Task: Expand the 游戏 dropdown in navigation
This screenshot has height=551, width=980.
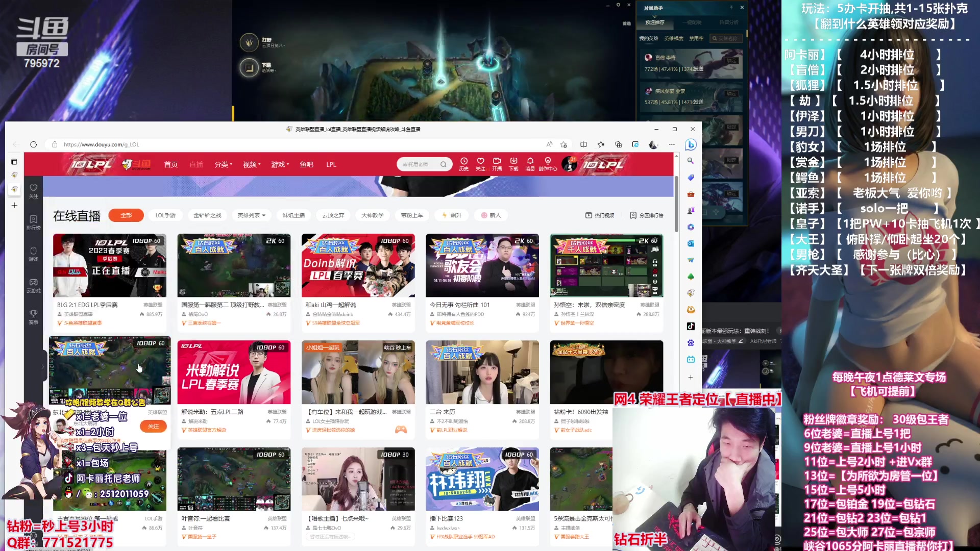Action: click(280, 164)
